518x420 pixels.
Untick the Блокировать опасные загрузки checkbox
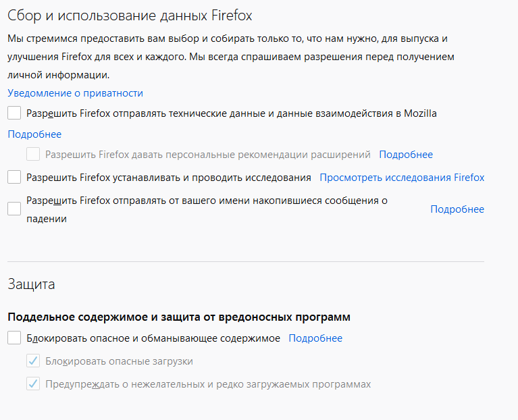(33, 361)
